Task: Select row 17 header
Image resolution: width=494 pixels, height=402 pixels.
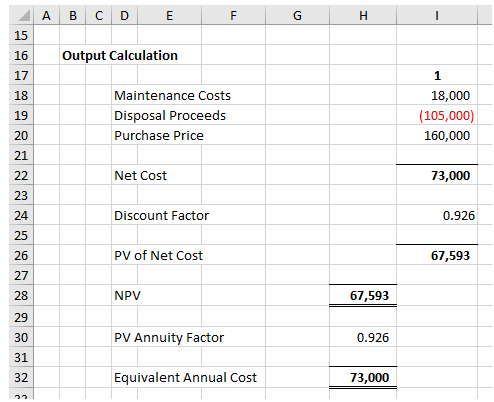Action: click(x=21, y=75)
